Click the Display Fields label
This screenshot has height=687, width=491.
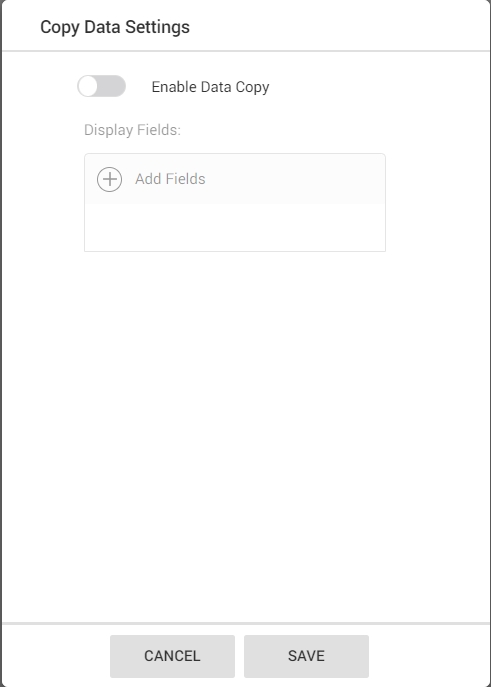132,130
